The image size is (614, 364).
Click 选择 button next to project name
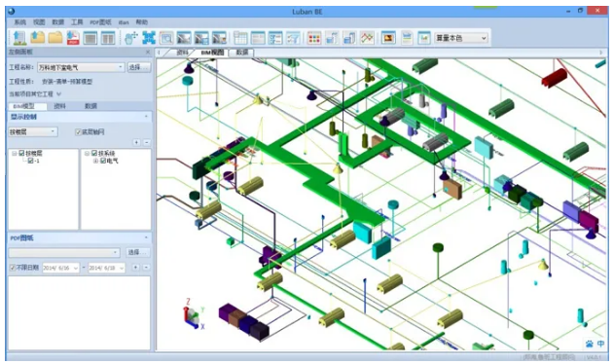(x=139, y=67)
